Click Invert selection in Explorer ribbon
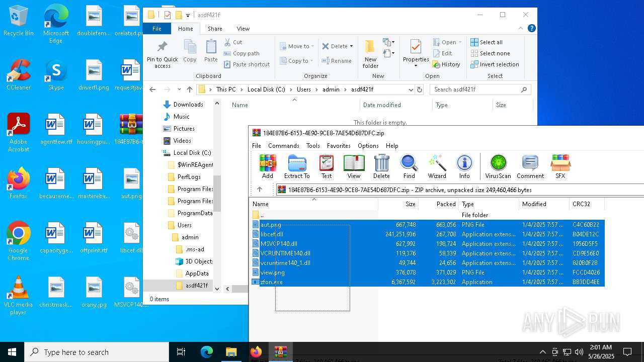Viewport: 644px width, 362px height. [495, 64]
